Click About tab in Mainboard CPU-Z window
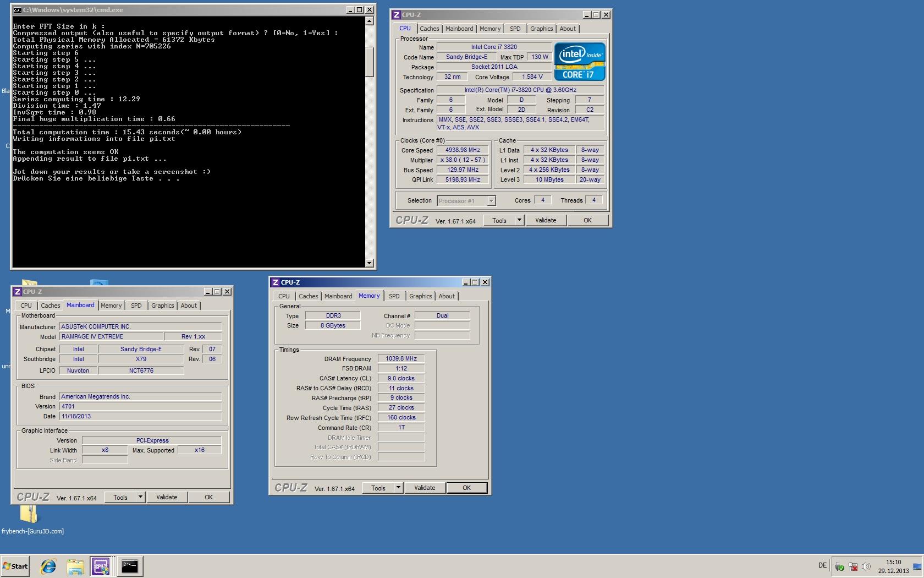The height and width of the screenshot is (578, 924). [189, 306]
